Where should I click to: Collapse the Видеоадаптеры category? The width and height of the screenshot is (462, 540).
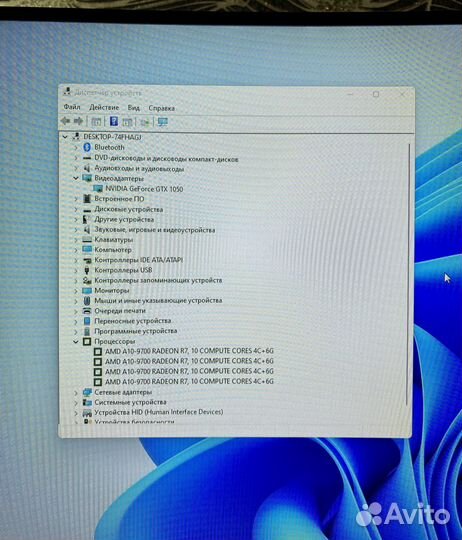[x=76, y=178]
